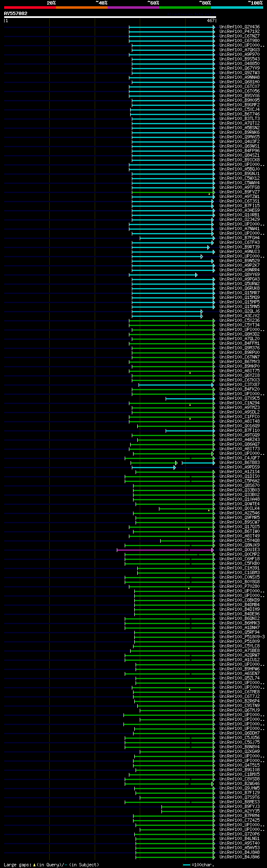Select hit label UniRef100_B9HPW6

239,669
